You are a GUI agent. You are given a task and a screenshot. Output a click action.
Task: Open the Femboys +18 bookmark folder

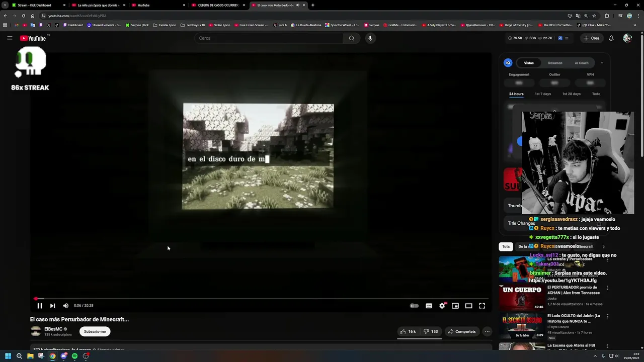tap(193, 25)
